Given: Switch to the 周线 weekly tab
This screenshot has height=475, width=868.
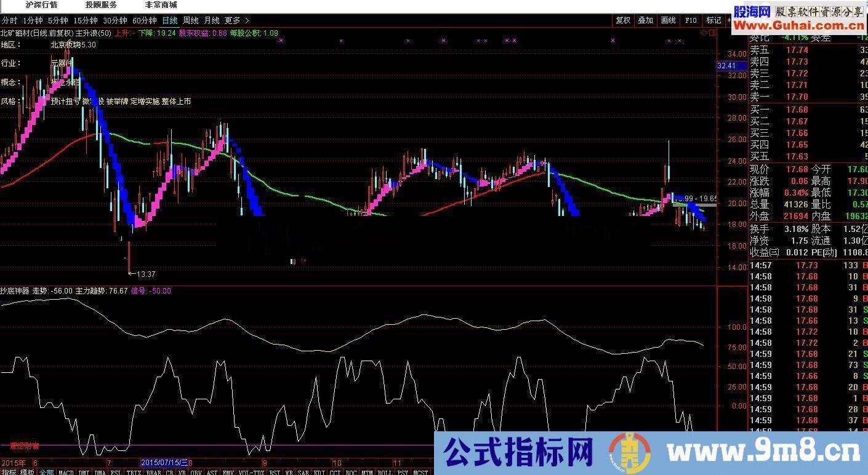Looking at the screenshot, I should [x=191, y=20].
